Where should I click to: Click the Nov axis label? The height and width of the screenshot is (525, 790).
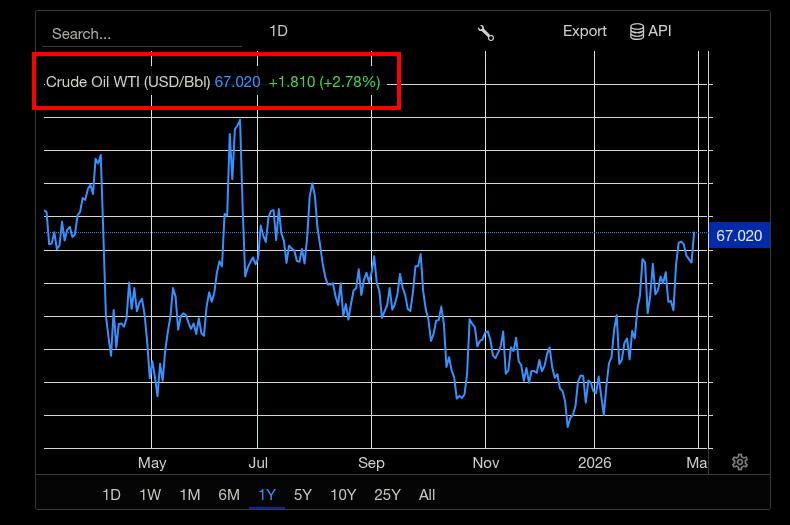coord(486,463)
